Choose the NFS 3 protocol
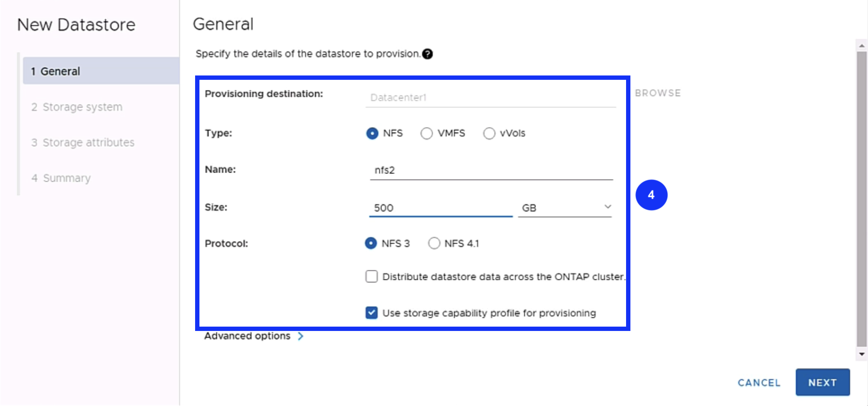 [371, 243]
